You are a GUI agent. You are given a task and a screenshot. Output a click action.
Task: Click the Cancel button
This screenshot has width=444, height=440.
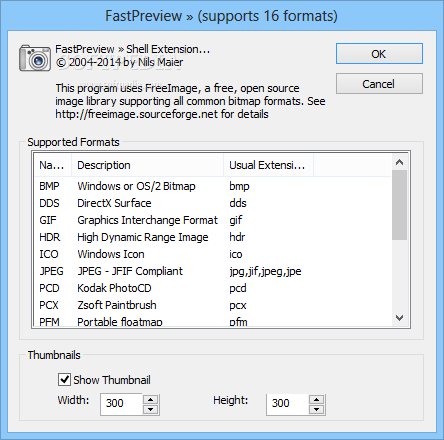pos(379,84)
